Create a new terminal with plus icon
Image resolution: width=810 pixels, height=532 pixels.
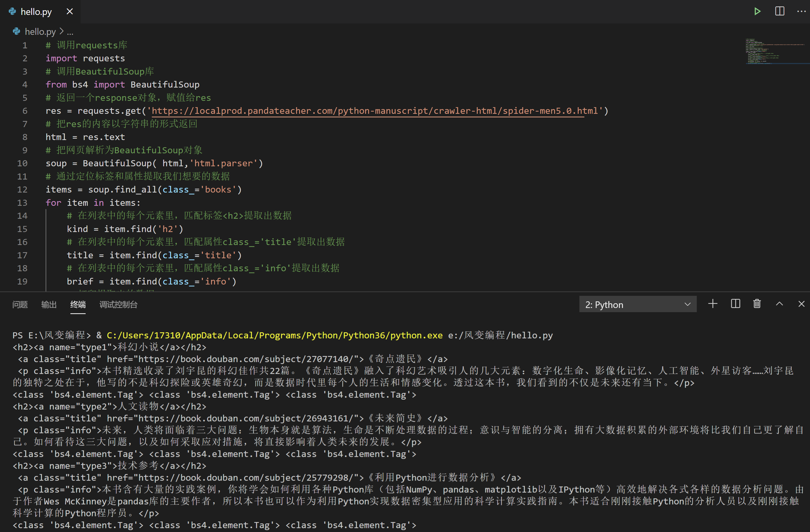pyautogui.click(x=713, y=304)
